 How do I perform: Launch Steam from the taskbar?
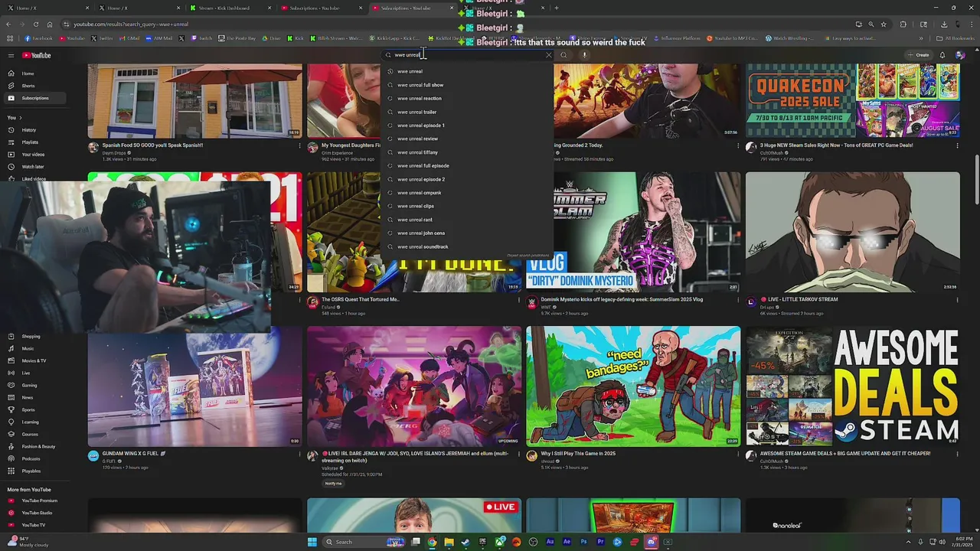click(465, 542)
